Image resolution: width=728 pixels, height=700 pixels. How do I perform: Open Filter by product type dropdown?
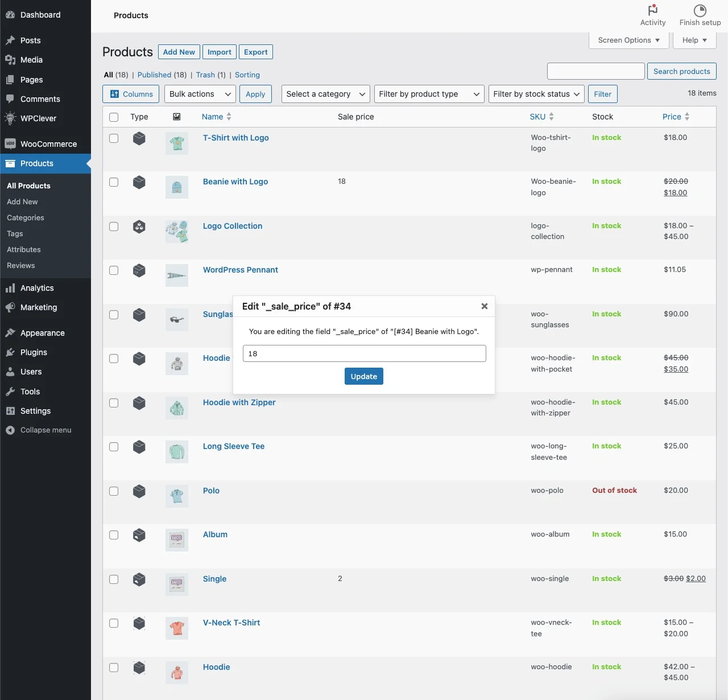(429, 94)
